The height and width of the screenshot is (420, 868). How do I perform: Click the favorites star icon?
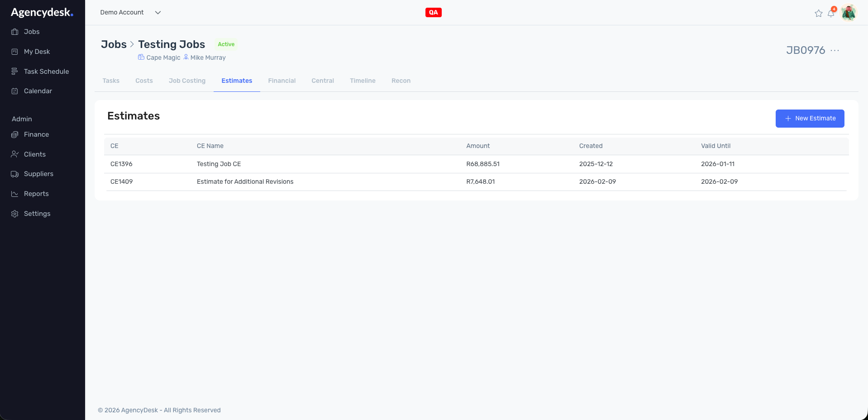coord(818,14)
